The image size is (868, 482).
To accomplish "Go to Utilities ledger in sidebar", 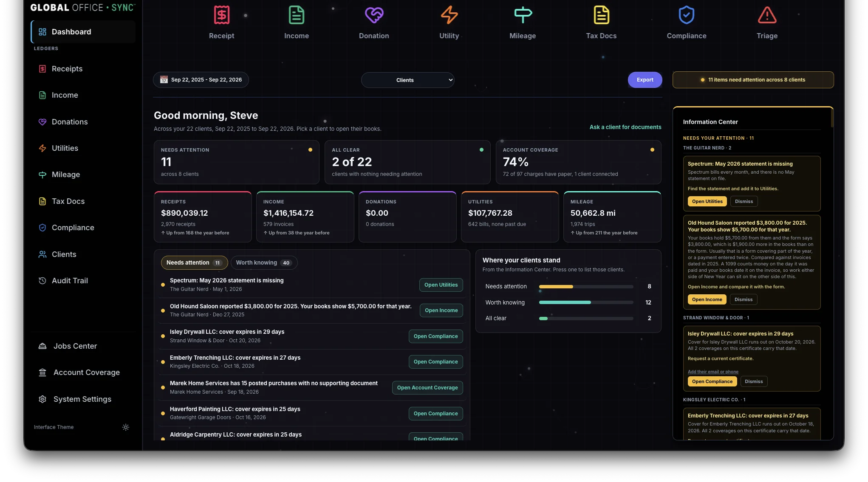I will point(83,148).
